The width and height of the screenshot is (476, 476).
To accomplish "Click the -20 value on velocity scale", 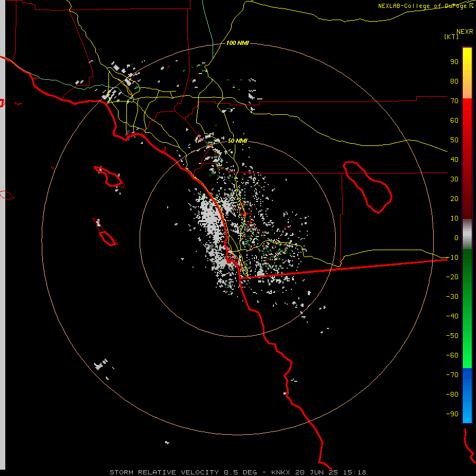I will coord(452,277).
